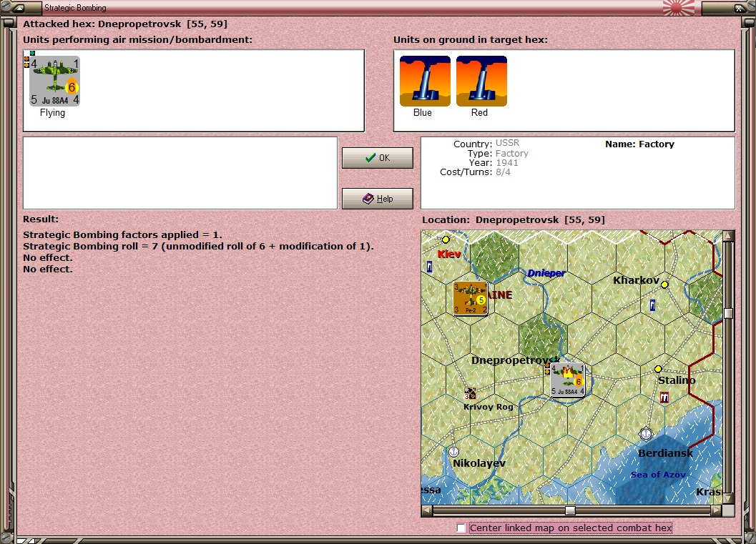Click the Ju 88A4 counter on the map
Image resolution: width=756 pixels, height=544 pixels.
click(567, 380)
